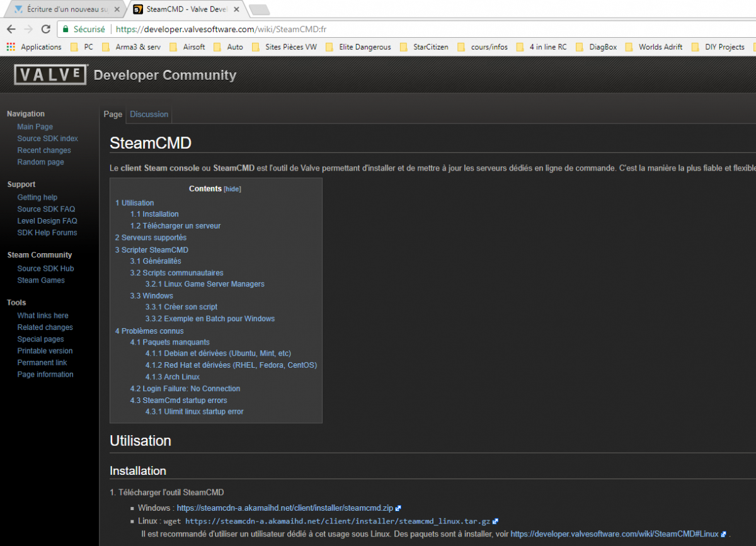
Task: Jump to '2 Serveurs supportés'
Action: [x=151, y=237]
